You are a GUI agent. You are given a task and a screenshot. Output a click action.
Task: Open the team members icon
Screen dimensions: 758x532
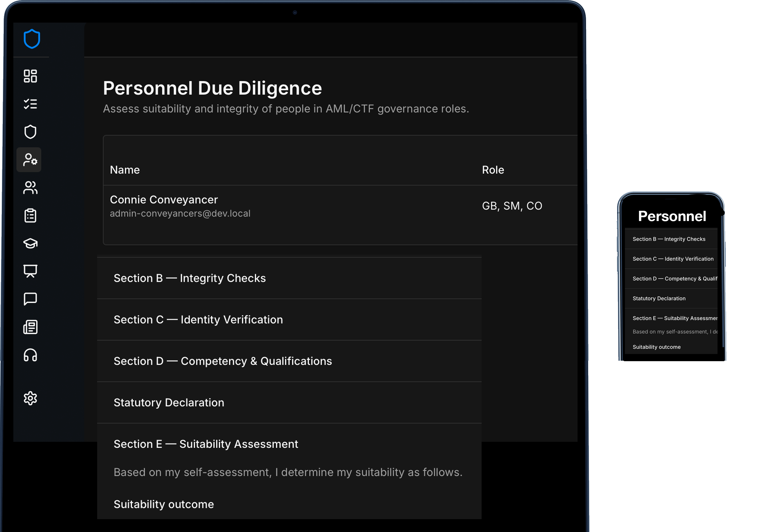(x=30, y=188)
